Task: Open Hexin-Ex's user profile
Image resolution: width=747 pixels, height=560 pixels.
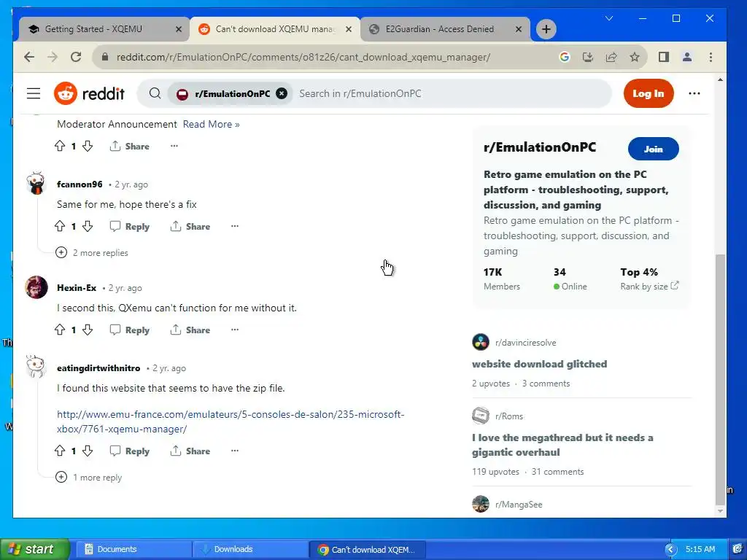Action: [77, 287]
